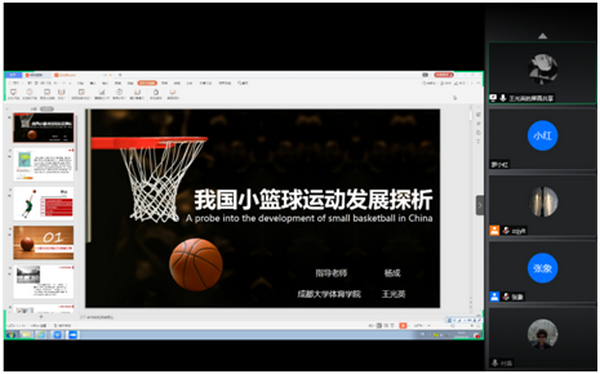The image size is (600, 374).
Task: Click the speaker notes field below the slide
Action: [x=260, y=317]
